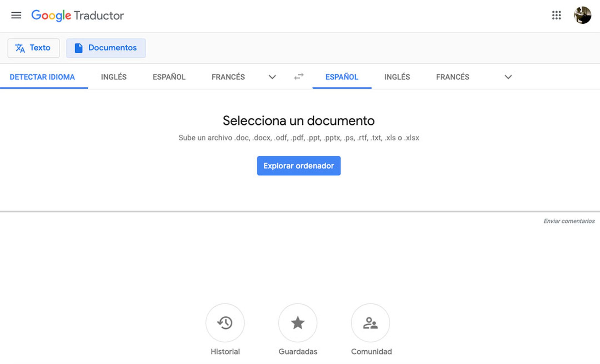Open the Español target language option
This screenshot has width=600, height=364.
(342, 77)
